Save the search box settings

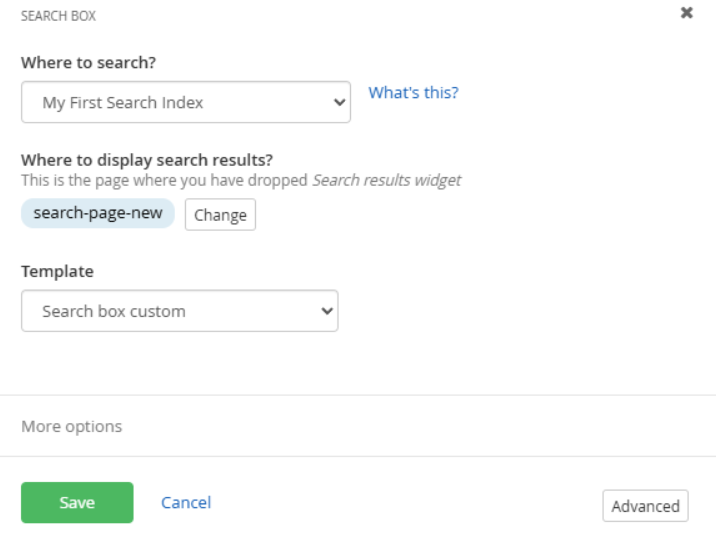coord(77,503)
